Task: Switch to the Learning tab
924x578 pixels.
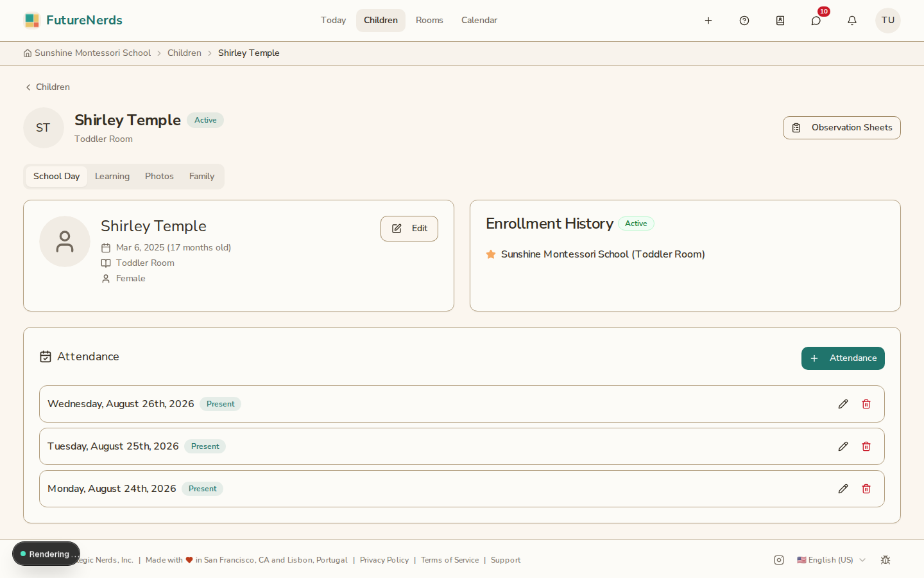Action: pyautogui.click(x=112, y=177)
